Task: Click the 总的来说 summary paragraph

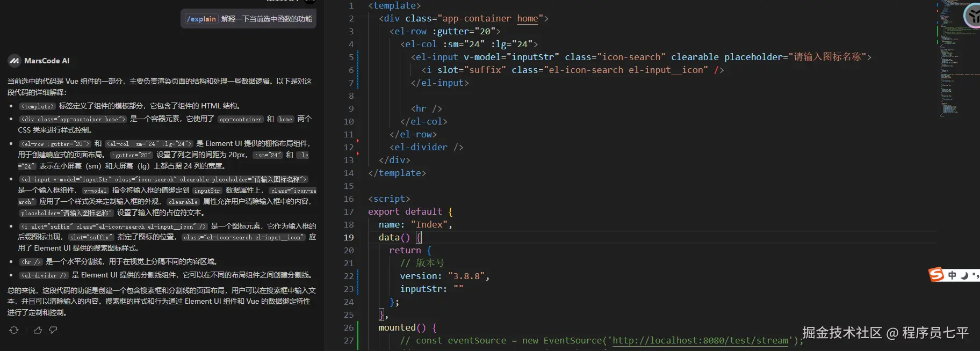Action: tap(162, 301)
